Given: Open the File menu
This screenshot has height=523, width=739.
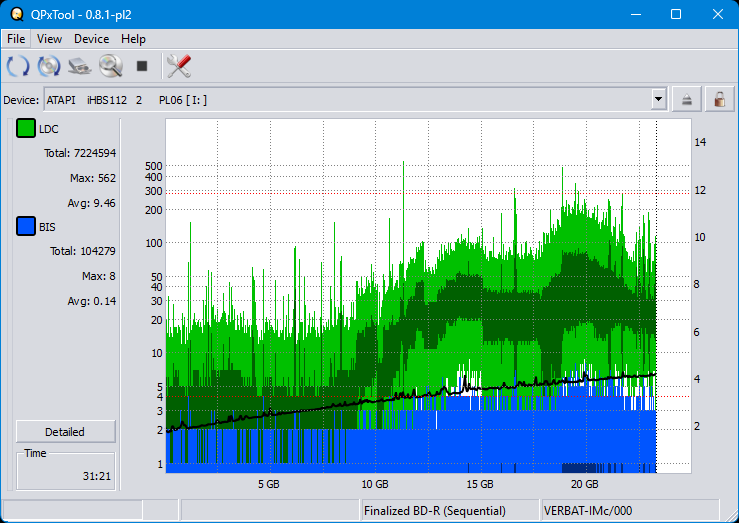Looking at the screenshot, I should coord(16,39).
